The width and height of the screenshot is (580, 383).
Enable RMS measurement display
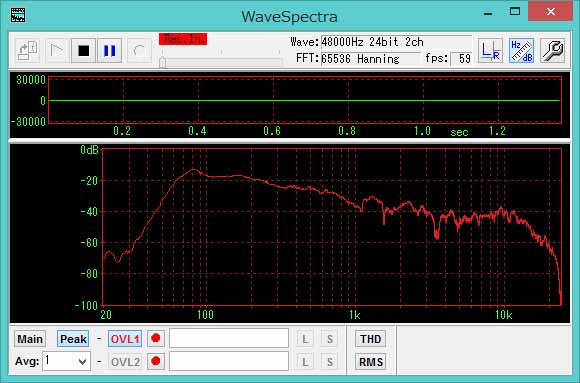coord(371,362)
